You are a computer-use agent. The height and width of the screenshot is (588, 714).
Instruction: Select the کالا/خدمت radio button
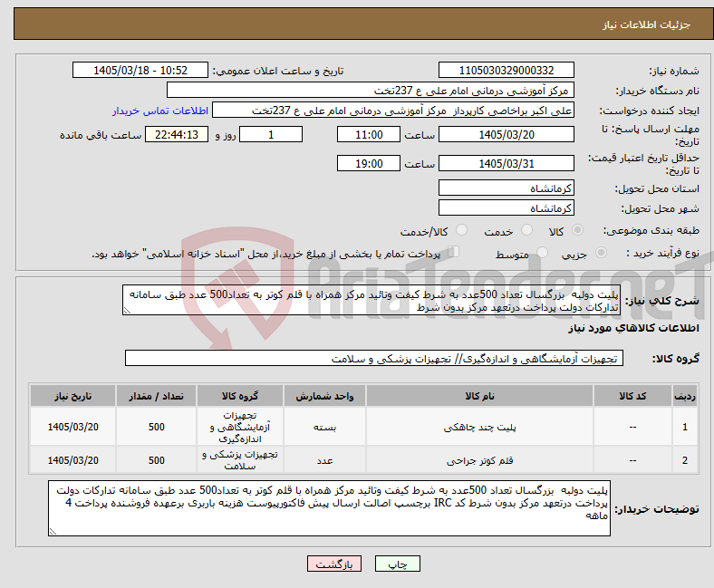coord(462,230)
